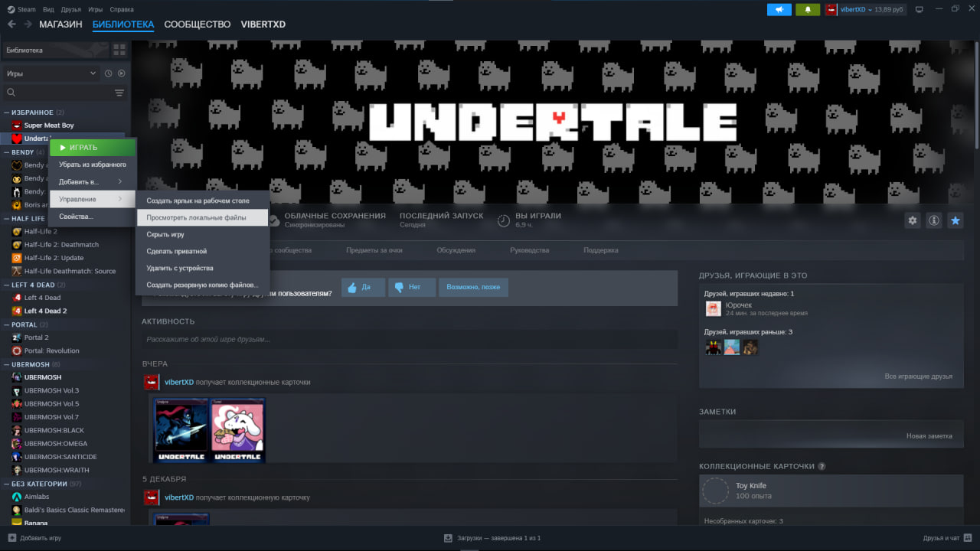Screen dimensions: 980x551
Task: Open vibertXD profile avatar in top bar
Action: click(x=831, y=9)
